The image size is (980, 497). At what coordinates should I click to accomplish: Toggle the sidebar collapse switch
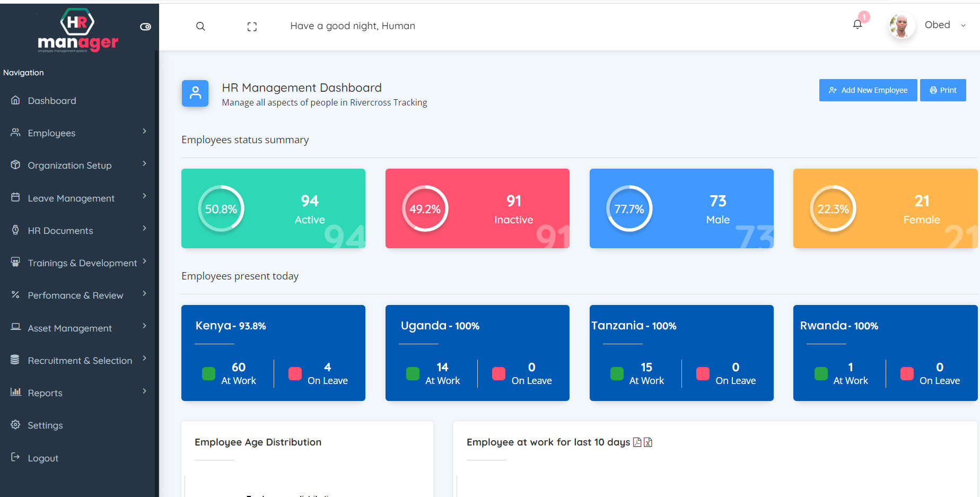[x=145, y=27]
